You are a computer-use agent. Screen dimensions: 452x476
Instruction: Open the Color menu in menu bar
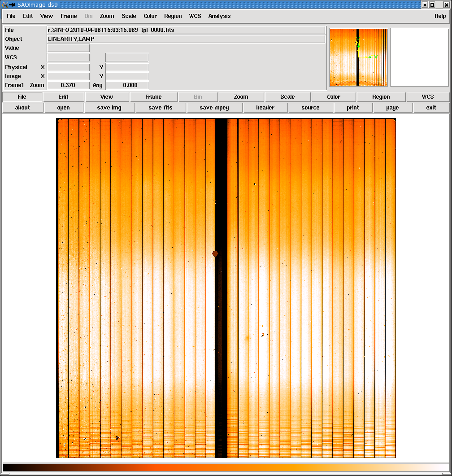(150, 16)
